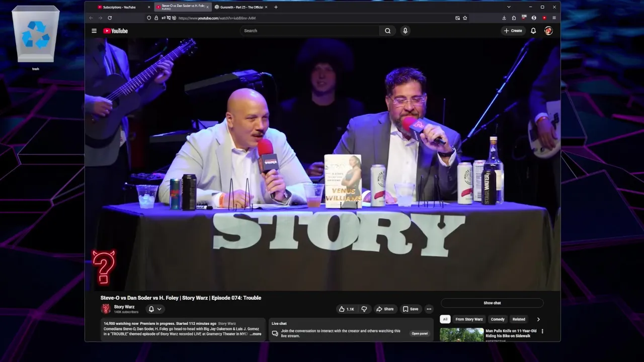Open Man Pulls Knife video thumbnail

pos(462,335)
